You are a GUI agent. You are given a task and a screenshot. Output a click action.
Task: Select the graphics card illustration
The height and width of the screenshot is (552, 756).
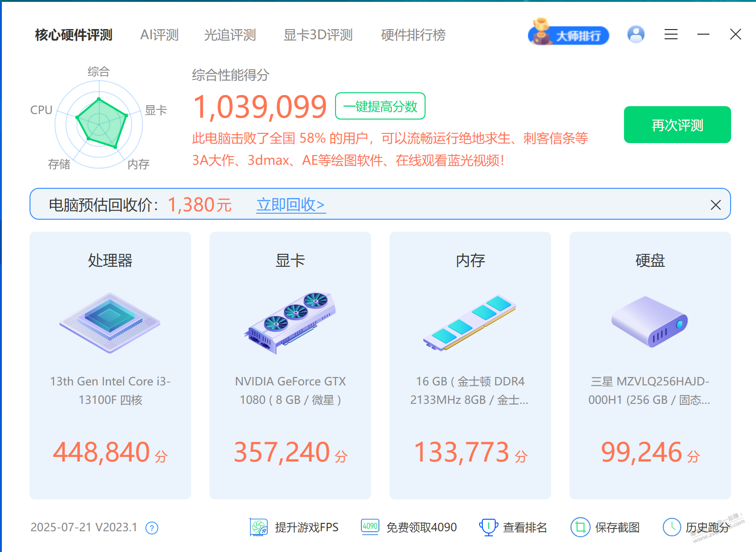[290, 323]
